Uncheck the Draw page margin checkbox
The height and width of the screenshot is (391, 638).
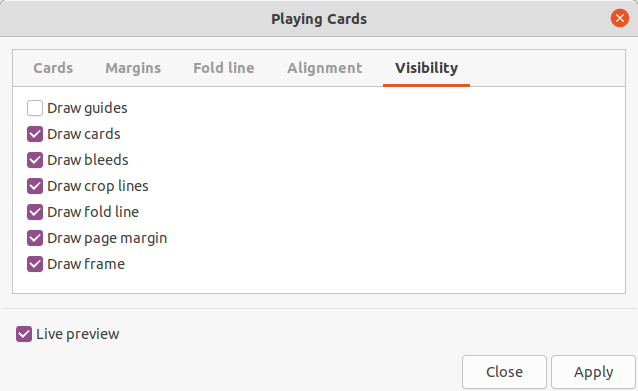pos(35,238)
